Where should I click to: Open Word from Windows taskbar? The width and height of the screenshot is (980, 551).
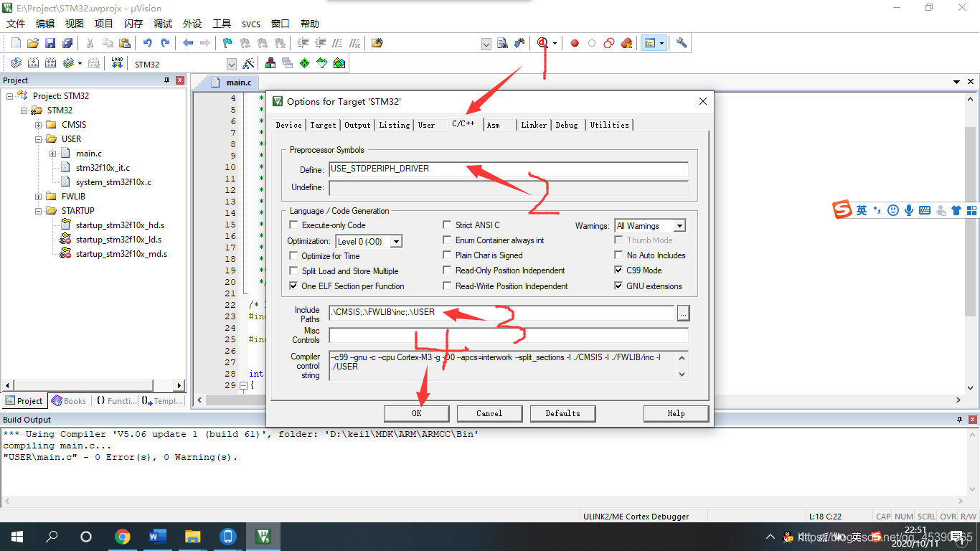coord(158,536)
